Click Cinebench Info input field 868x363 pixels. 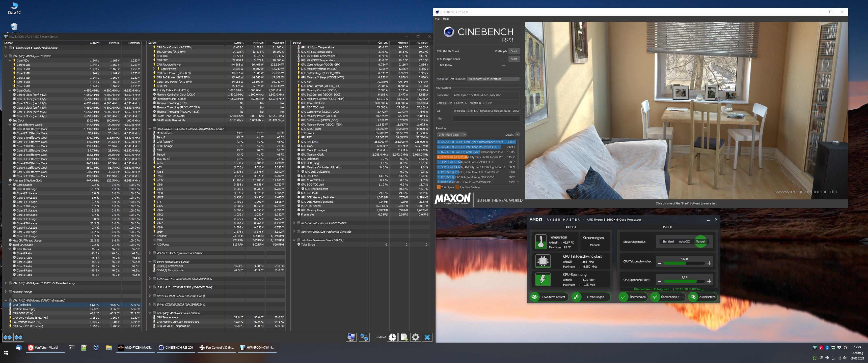[x=486, y=118]
